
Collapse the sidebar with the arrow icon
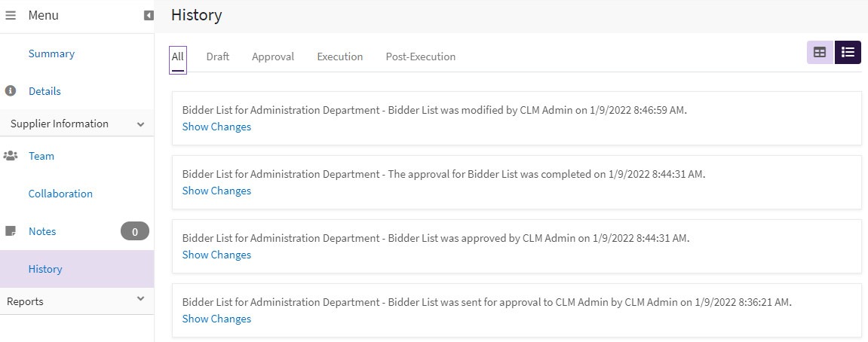(149, 15)
